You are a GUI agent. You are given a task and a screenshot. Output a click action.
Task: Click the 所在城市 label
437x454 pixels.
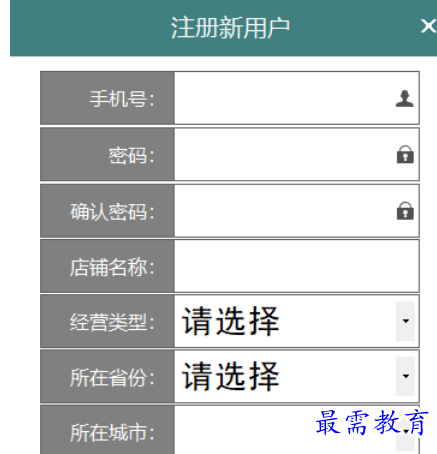(112, 433)
